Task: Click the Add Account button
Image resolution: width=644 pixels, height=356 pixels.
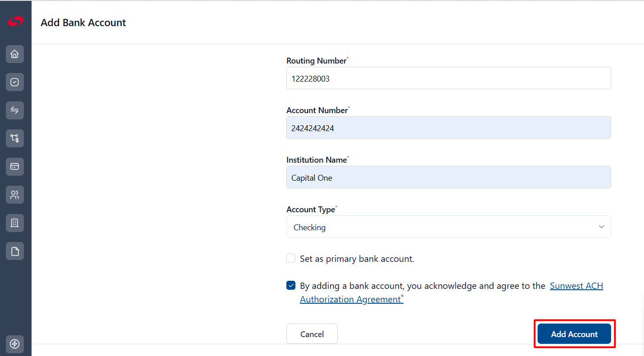Action: click(574, 334)
